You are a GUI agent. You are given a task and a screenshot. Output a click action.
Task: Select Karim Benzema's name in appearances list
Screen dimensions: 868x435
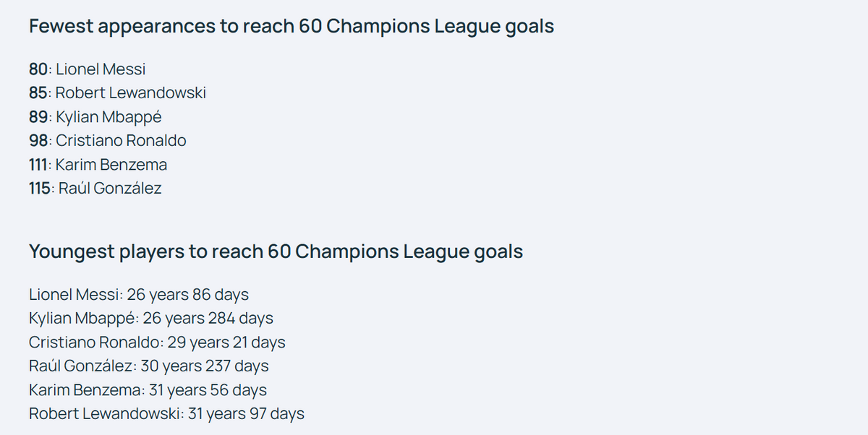coord(111,165)
